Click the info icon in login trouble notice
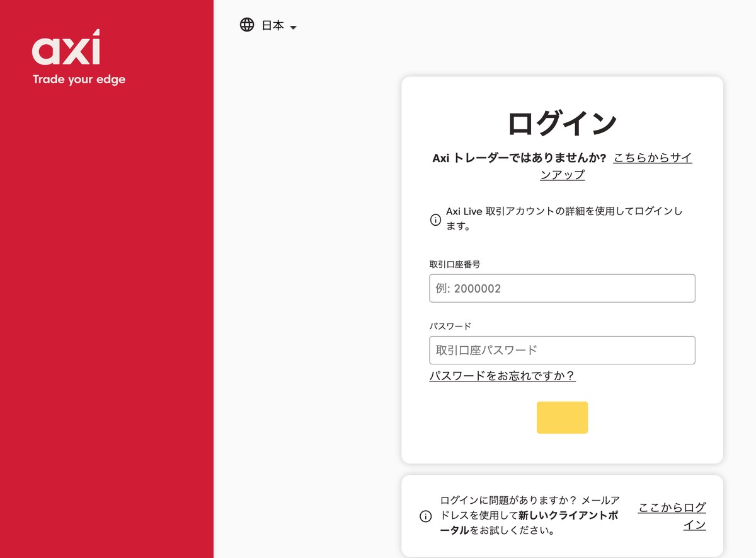 pyautogui.click(x=426, y=516)
